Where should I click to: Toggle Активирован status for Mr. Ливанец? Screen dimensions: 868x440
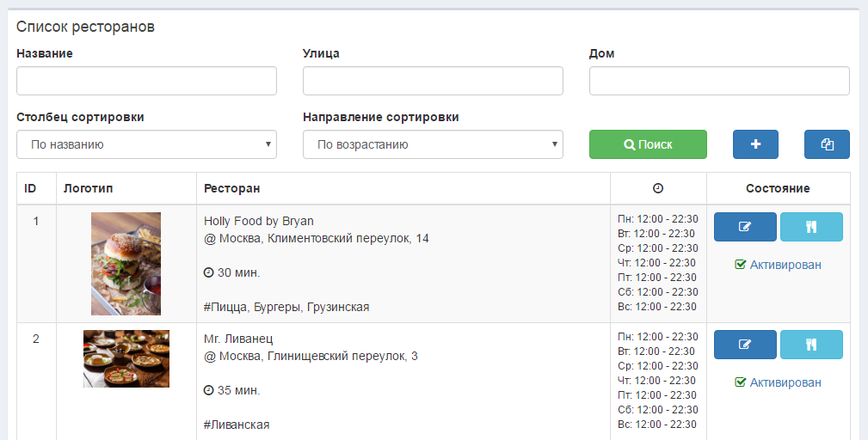pyautogui.click(x=778, y=382)
